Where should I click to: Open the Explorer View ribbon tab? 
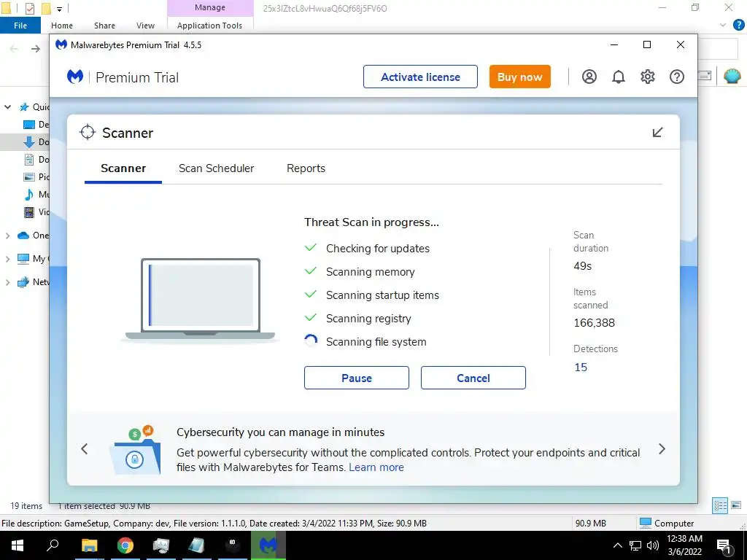point(145,26)
